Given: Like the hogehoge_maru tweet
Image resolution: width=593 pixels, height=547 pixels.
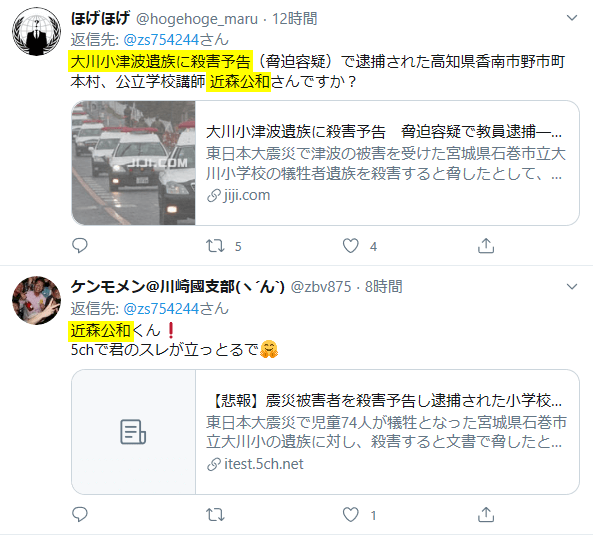Looking at the screenshot, I should pos(351,246).
